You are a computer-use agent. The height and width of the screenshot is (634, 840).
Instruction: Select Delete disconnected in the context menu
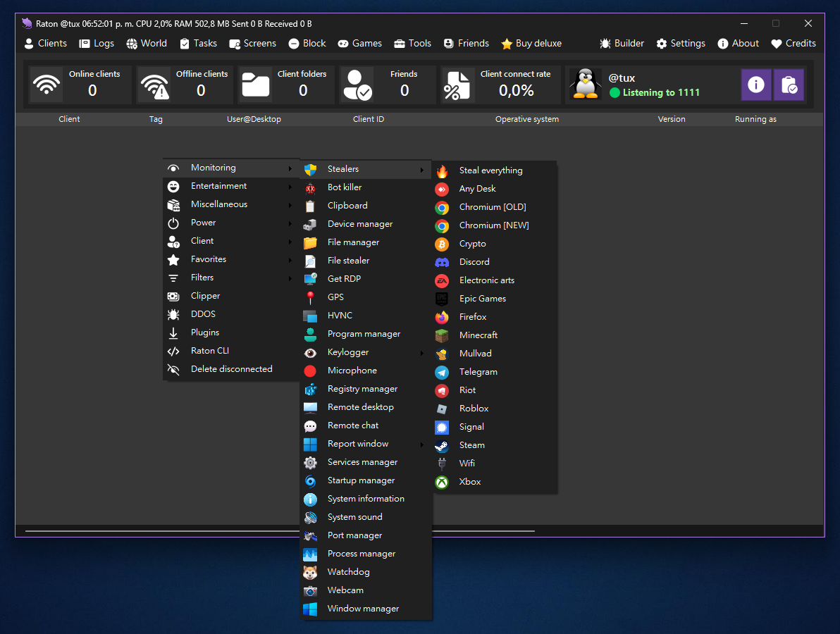pos(230,369)
